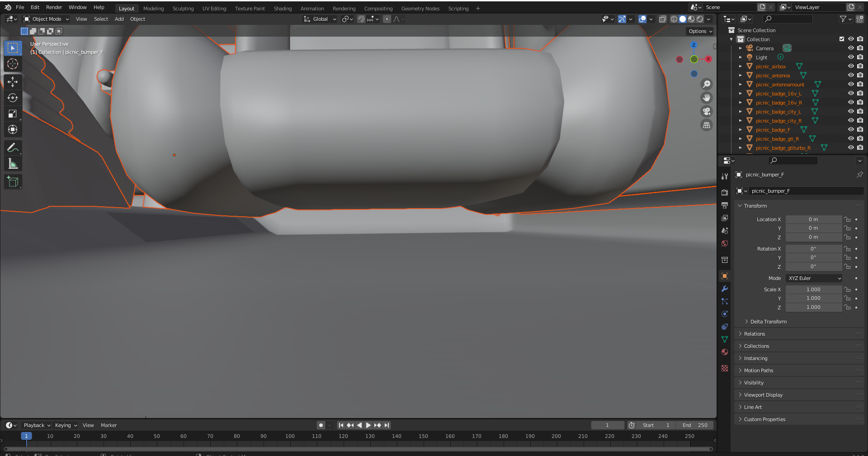Open the Object Mode dropdown
The height and width of the screenshot is (456, 868).
click(47, 19)
